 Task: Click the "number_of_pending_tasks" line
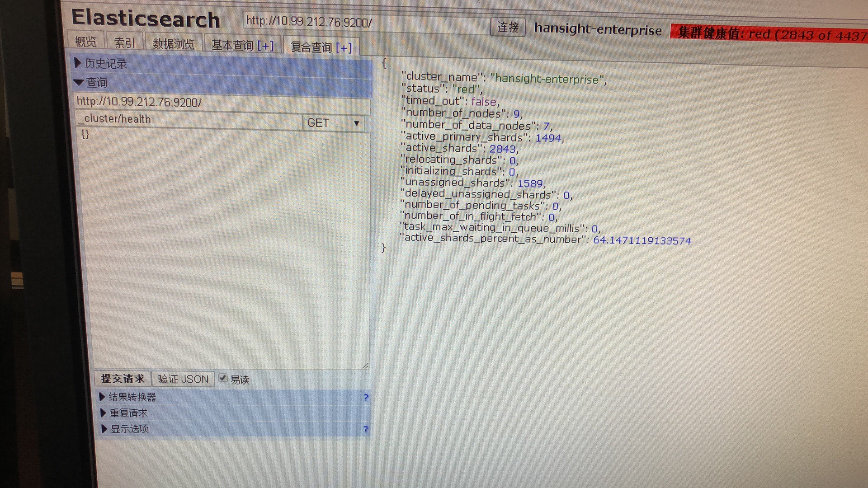[481, 206]
